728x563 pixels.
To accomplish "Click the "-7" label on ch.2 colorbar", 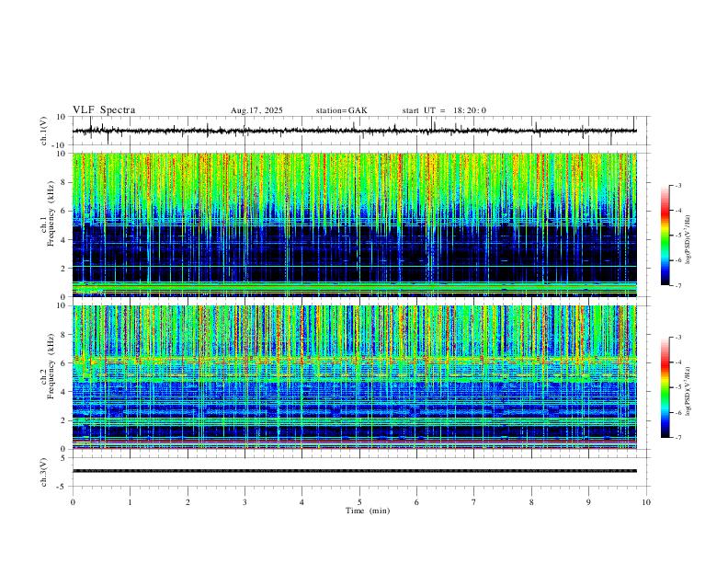I will (677, 438).
